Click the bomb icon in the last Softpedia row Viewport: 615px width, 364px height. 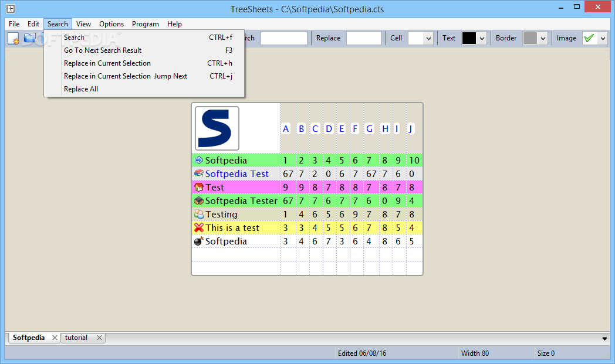pyautogui.click(x=199, y=241)
